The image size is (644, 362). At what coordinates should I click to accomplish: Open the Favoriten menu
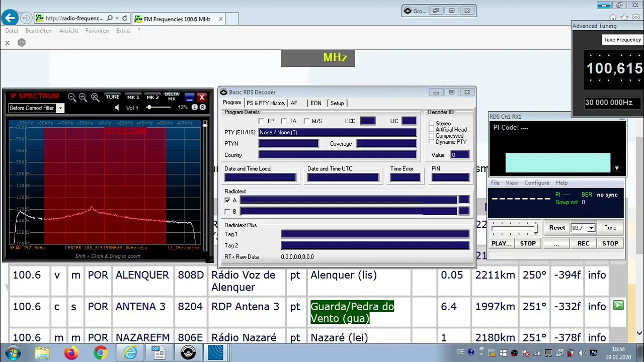click(97, 31)
